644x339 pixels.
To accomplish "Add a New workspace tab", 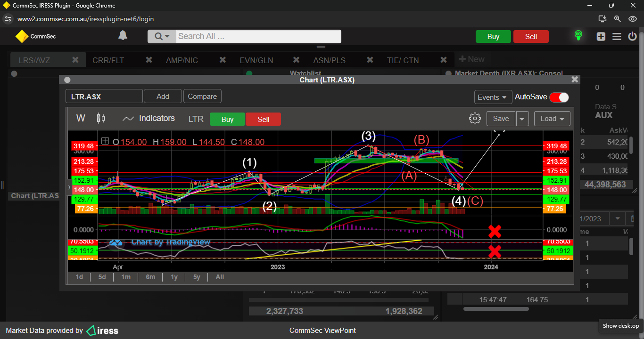I will coord(471,59).
